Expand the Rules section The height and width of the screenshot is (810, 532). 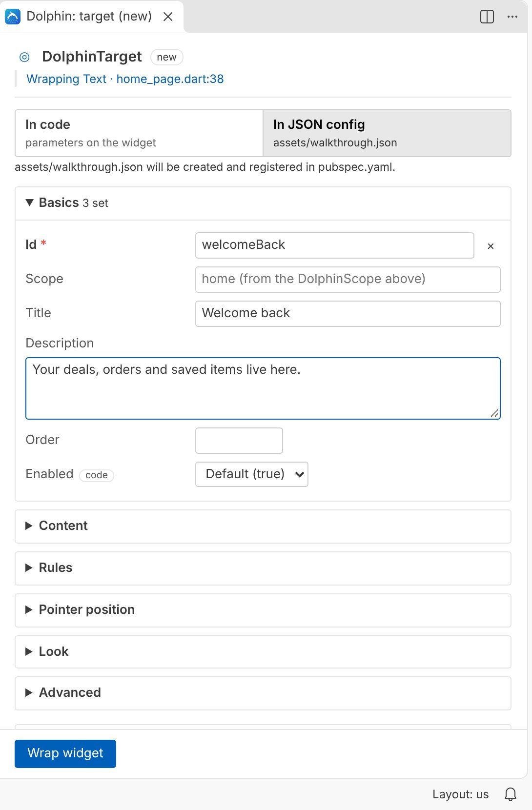coord(263,568)
